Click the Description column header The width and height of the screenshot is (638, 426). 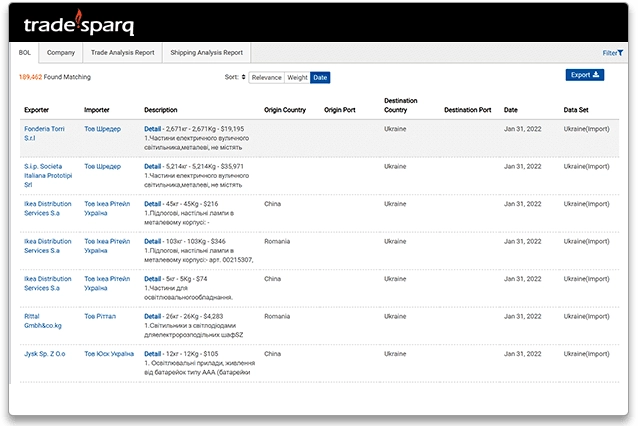pos(161,110)
